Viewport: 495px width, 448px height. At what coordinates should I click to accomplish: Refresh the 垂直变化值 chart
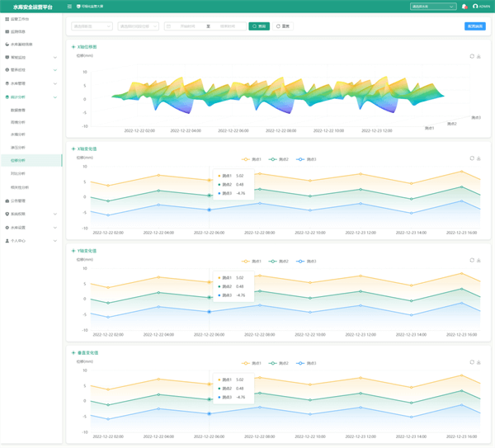(x=472, y=362)
